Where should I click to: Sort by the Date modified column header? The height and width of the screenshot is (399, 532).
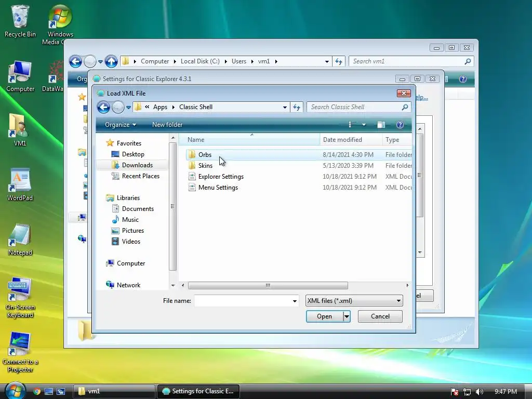(351, 139)
